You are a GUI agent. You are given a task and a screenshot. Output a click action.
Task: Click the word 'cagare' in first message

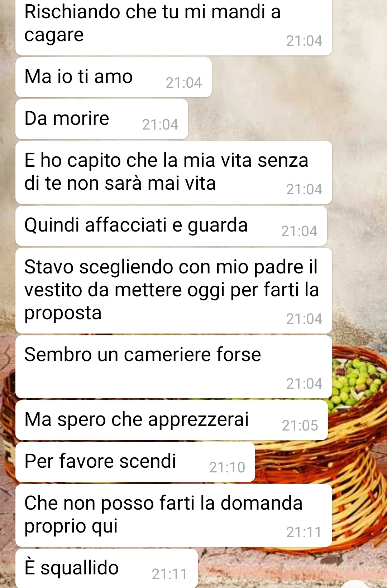(54, 35)
